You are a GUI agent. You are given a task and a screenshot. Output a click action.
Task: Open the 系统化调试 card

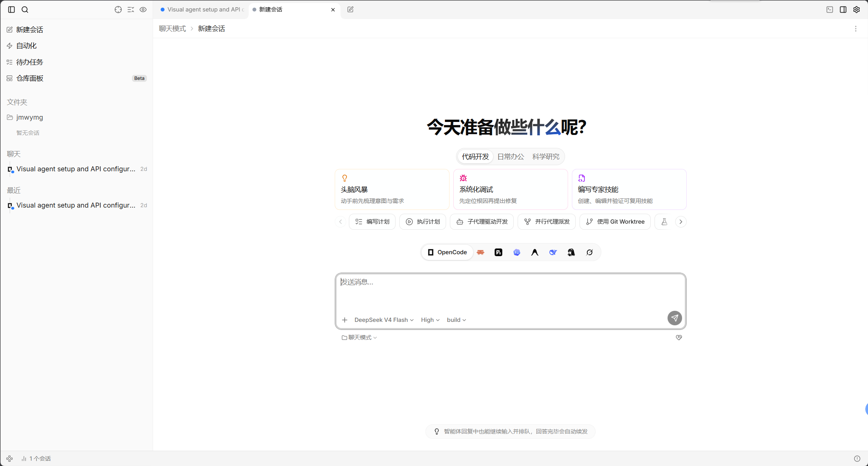pos(511,190)
